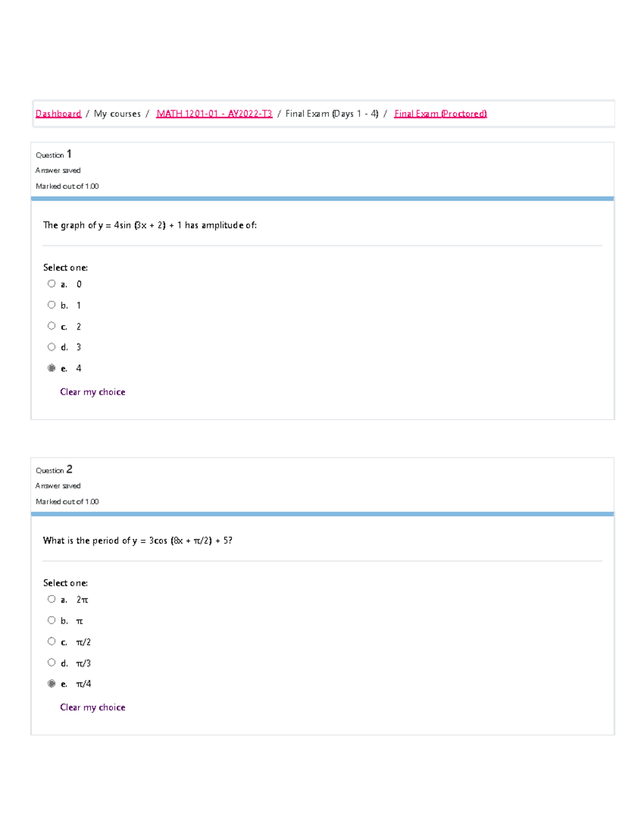
Task: Click Marked out of 1.00 text on Question 1
Action: [67, 186]
